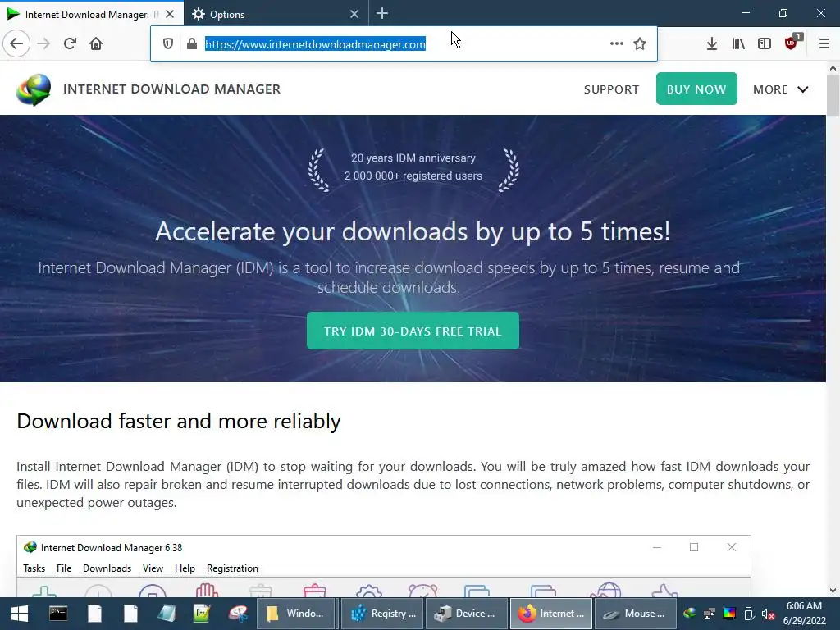Click page scrollbar up arrow
The height and width of the screenshot is (630, 840).
(833, 68)
